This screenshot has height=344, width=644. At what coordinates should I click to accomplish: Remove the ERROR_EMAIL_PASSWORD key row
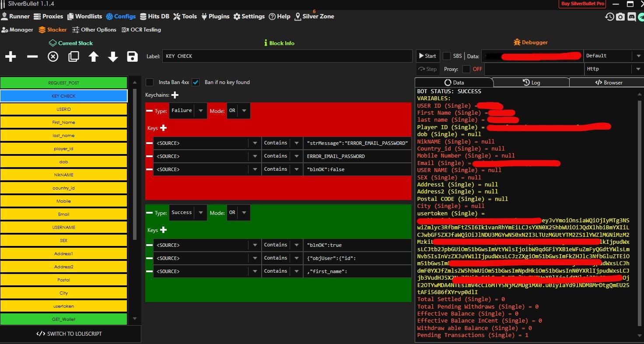coord(149,156)
